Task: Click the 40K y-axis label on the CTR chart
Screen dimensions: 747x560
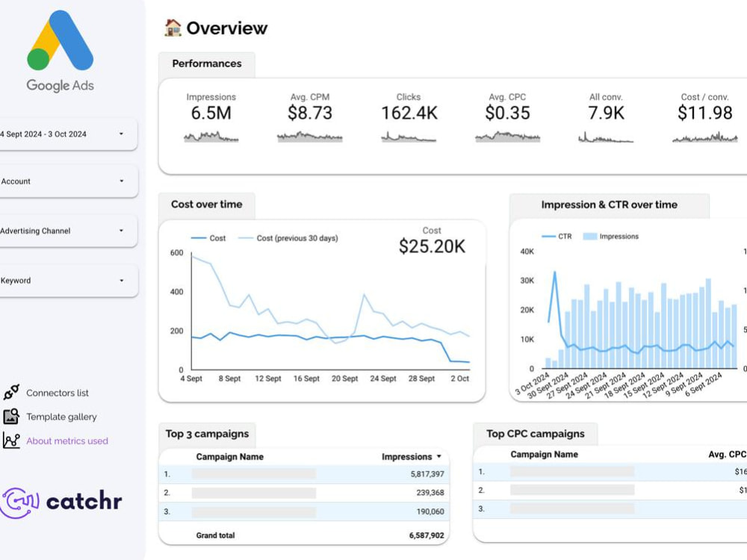Action: click(x=527, y=252)
